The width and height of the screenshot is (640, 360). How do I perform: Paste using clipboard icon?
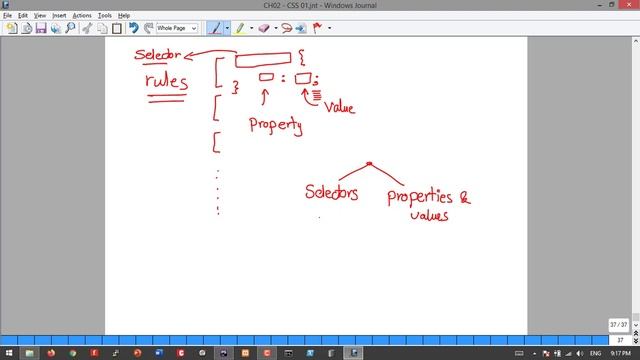pos(117,28)
